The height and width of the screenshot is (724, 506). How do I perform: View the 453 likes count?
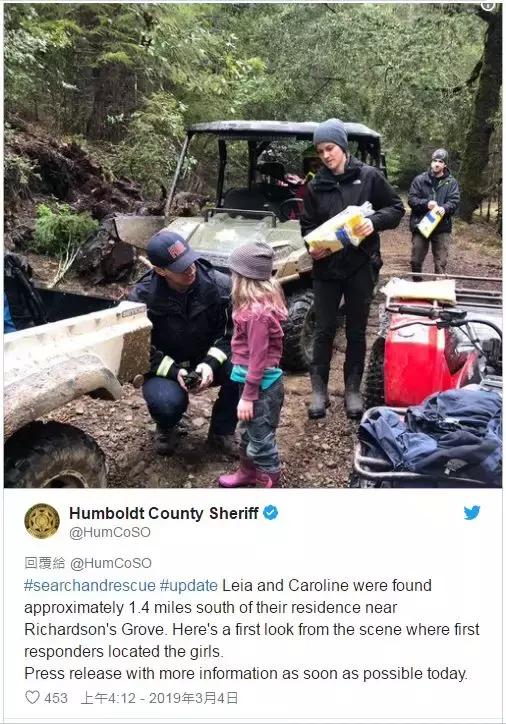pyautogui.click(x=56, y=698)
